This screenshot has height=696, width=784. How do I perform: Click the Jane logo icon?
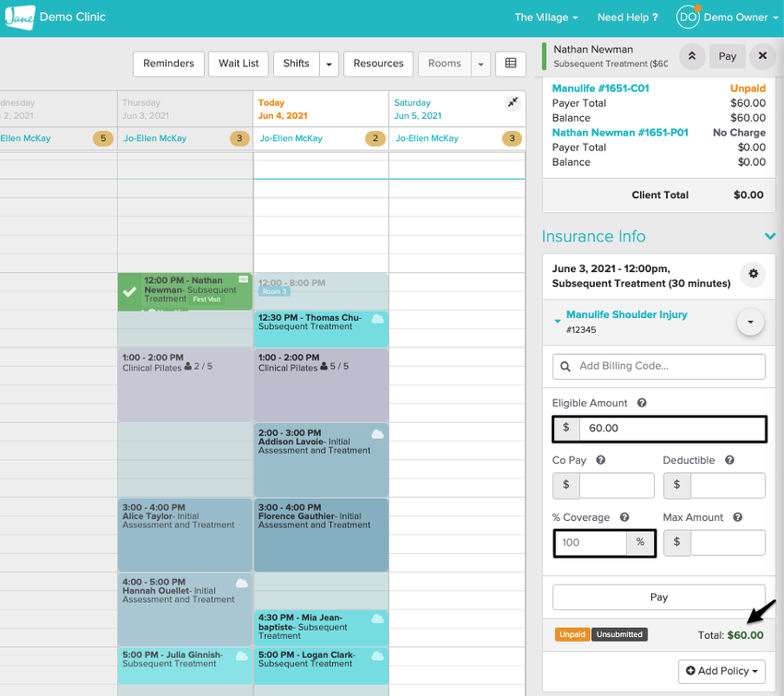(19, 17)
